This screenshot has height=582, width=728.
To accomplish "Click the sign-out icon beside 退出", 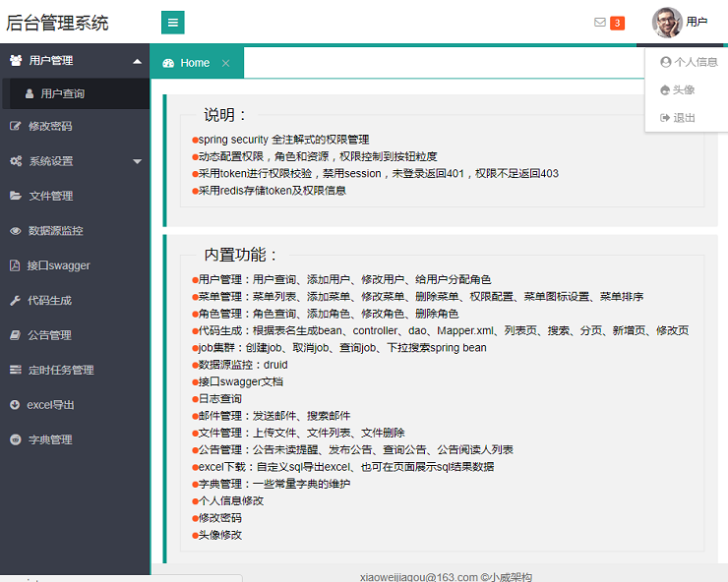I will coord(665,118).
